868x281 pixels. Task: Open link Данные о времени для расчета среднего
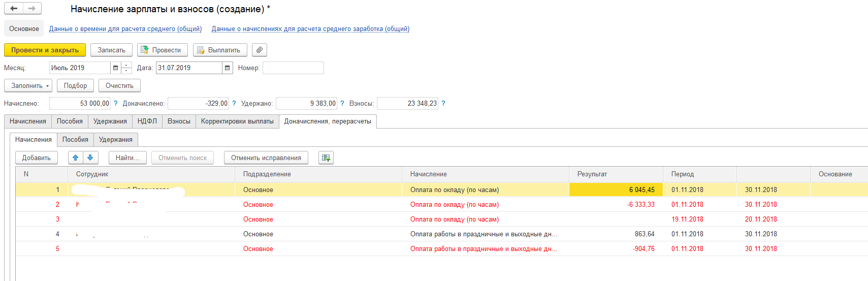tap(125, 29)
